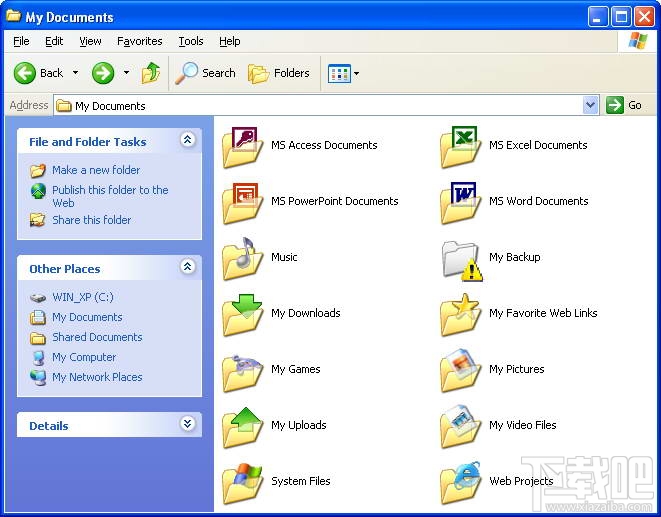
Task: Open the Tools menu
Action: pos(190,41)
